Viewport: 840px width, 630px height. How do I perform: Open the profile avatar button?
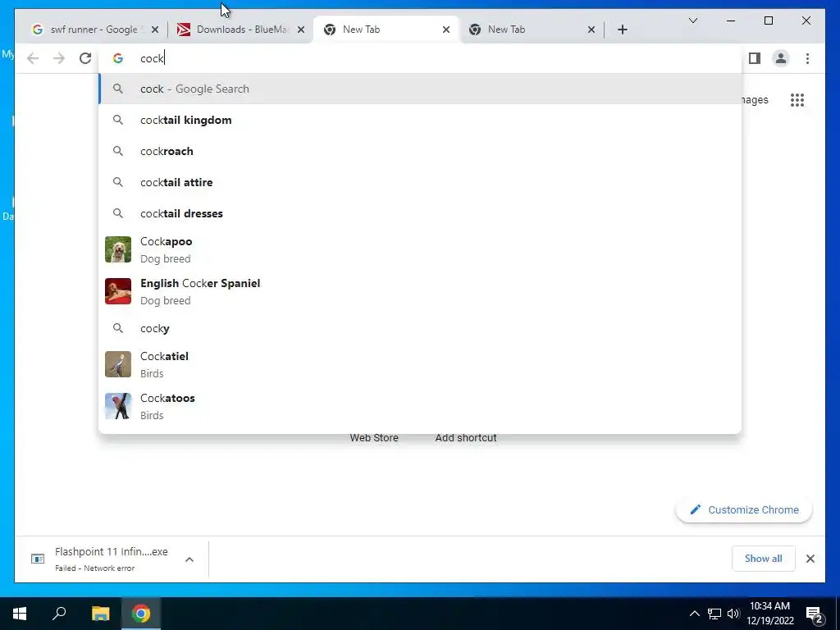(781, 58)
